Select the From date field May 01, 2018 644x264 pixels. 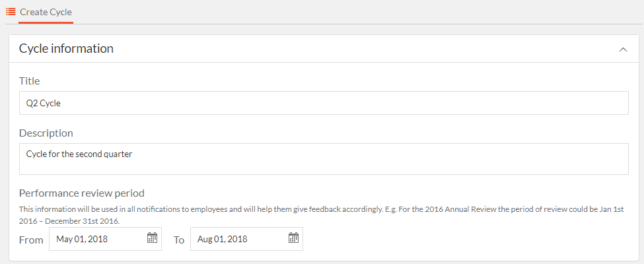105,239
